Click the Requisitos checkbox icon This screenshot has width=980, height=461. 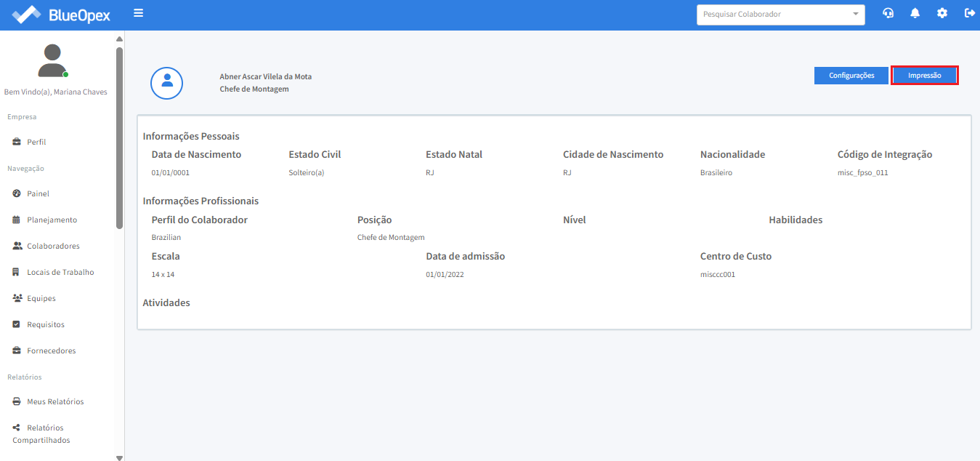17,324
